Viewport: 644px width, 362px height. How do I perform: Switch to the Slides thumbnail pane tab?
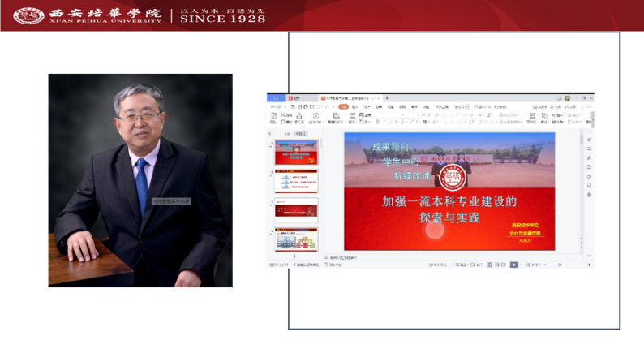pyautogui.click(x=299, y=132)
